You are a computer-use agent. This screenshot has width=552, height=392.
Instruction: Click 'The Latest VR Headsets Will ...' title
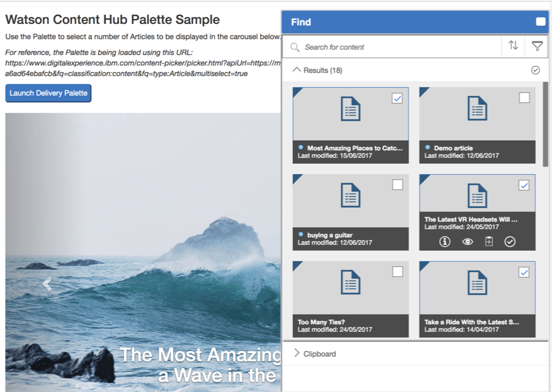470,219
